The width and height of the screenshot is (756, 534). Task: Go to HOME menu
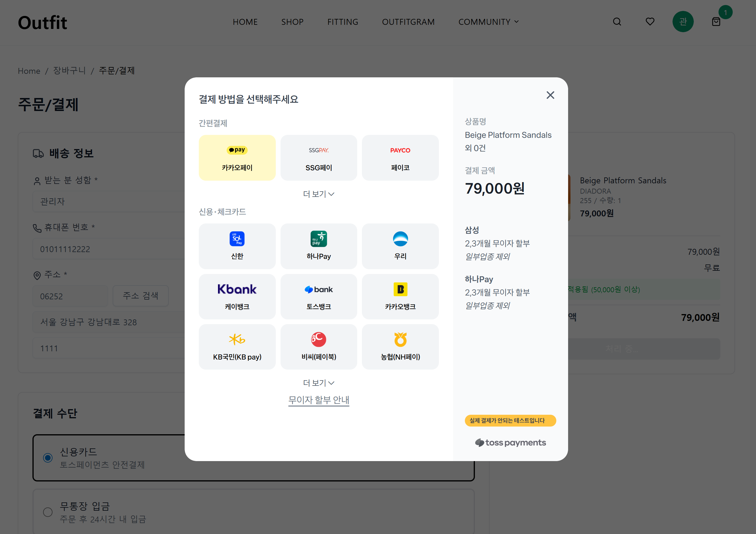pyautogui.click(x=245, y=22)
